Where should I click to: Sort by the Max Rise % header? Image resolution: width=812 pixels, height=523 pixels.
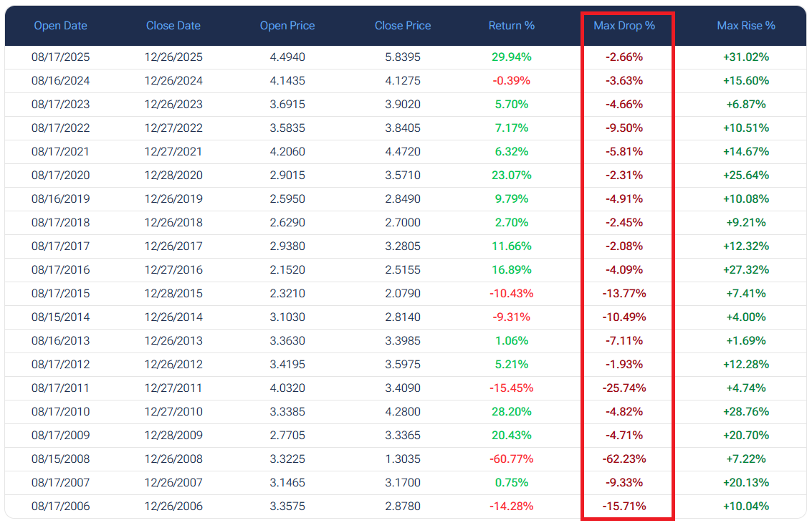746,25
